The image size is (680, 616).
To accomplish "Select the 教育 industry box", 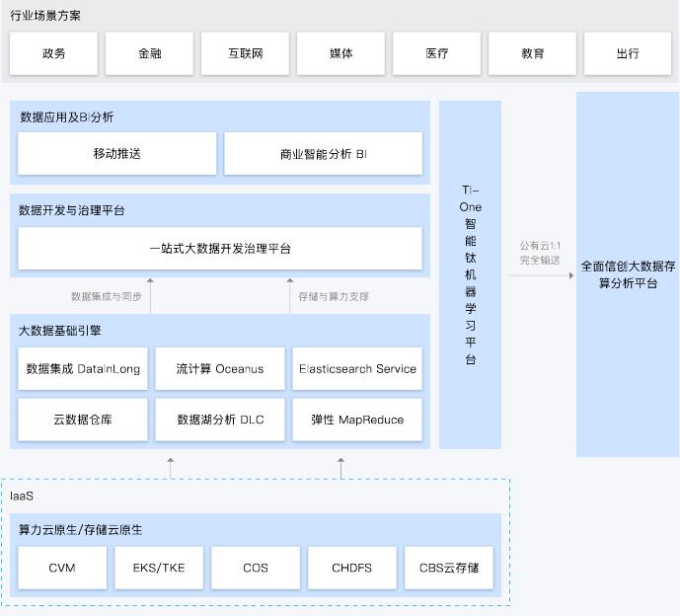I will point(533,53).
